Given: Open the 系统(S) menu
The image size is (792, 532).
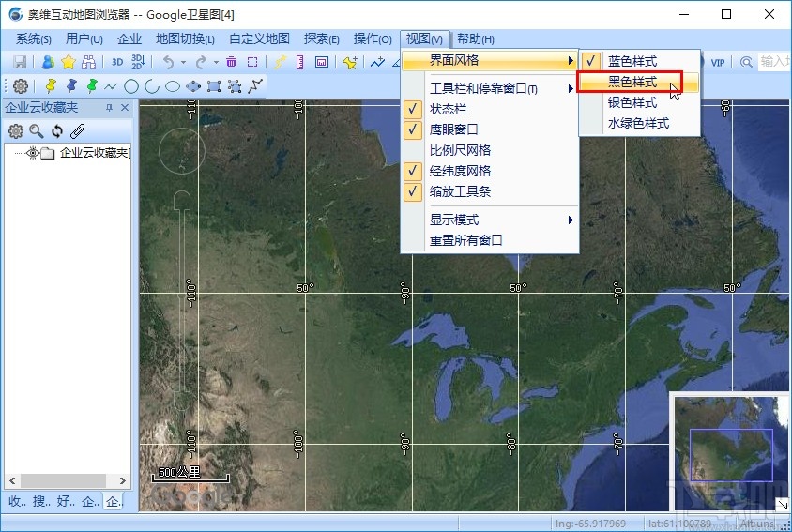Looking at the screenshot, I should click(x=34, y=38).
